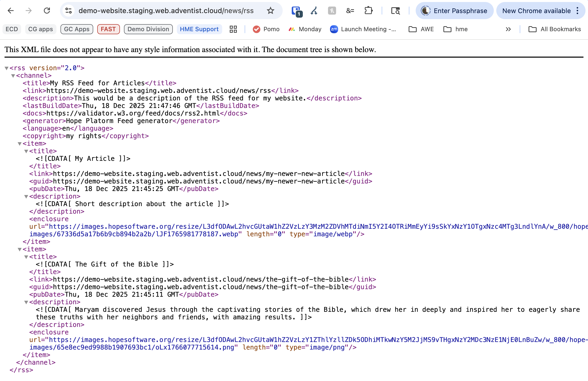588x381 pixels.
Task: Collapse the channel element triangle
Action: pos(13,76)
